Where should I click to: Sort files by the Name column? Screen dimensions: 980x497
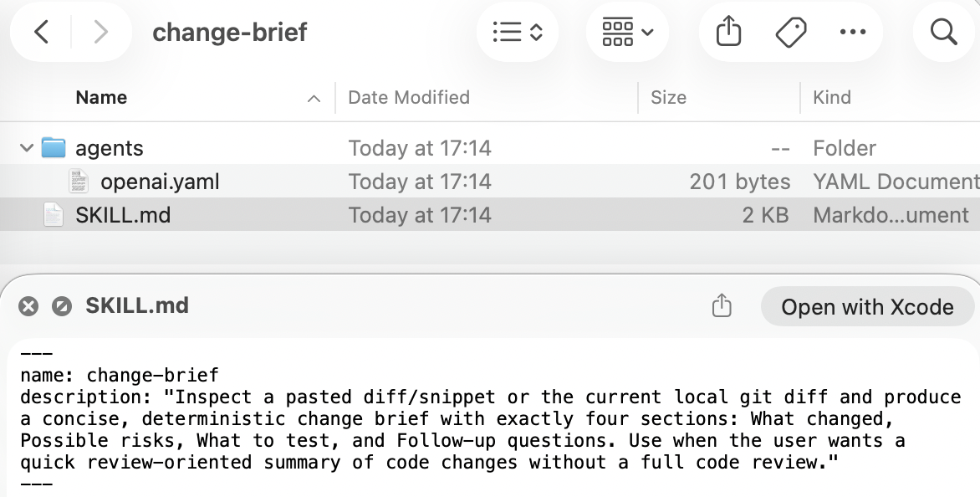(x=101, y=97)
